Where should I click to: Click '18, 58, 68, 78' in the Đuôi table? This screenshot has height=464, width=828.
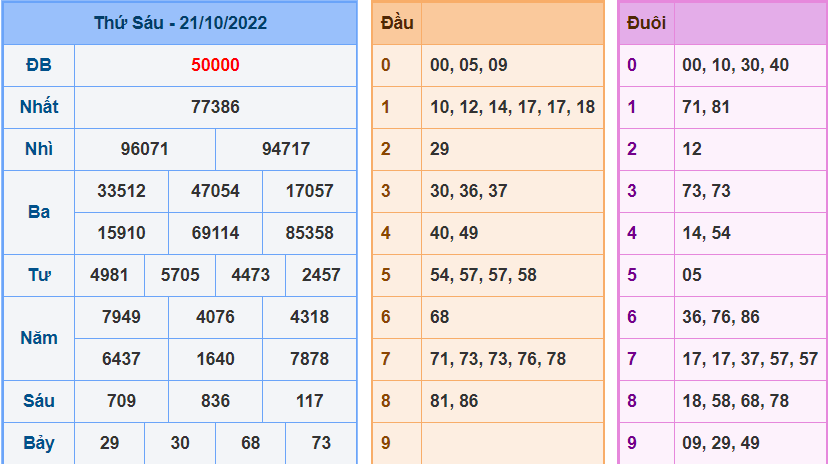coord(736,401)
